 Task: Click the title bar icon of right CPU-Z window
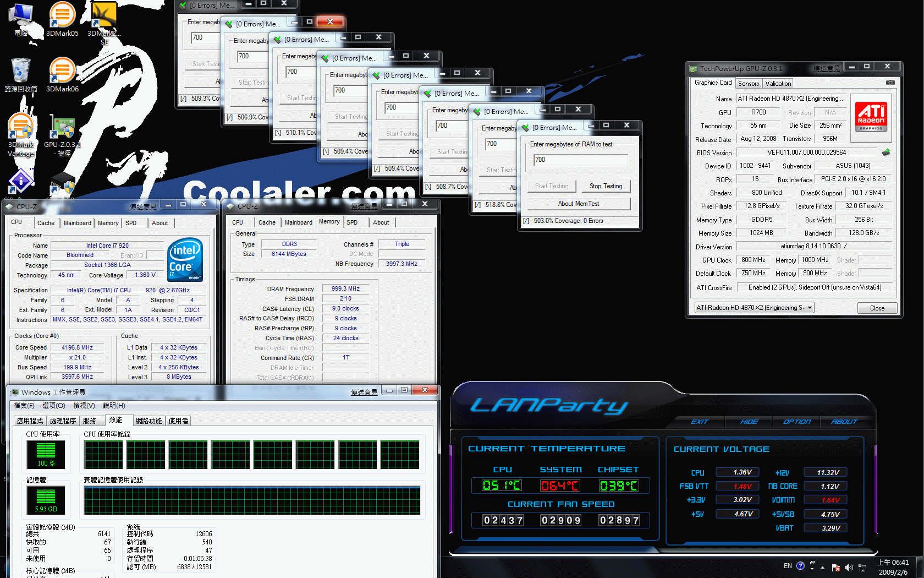(x=231, y=206)
